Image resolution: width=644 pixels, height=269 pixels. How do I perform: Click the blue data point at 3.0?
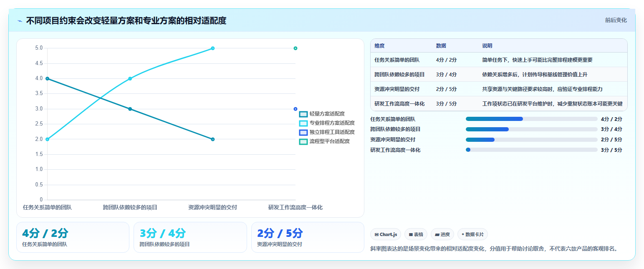[x=295, y=109]
